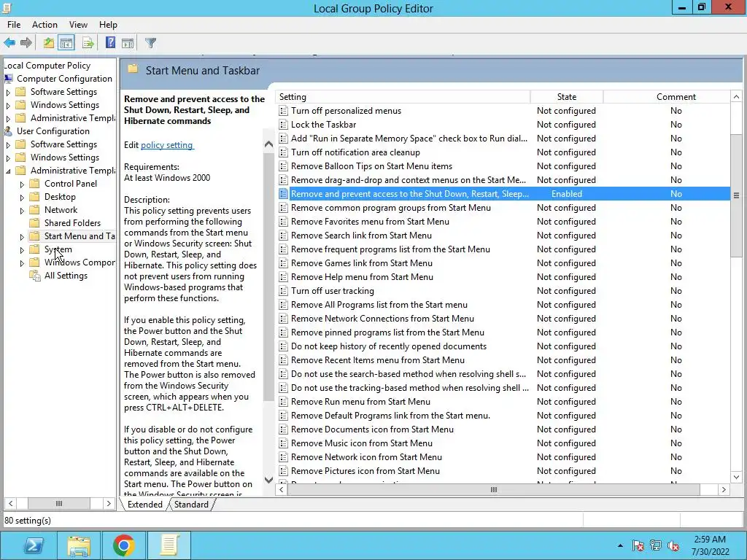Image resolution: width=747 pixels, height=560 pixels.
Task: Select 'Remove Pictures icon from Start Menu'
Action: coord(365,471)
